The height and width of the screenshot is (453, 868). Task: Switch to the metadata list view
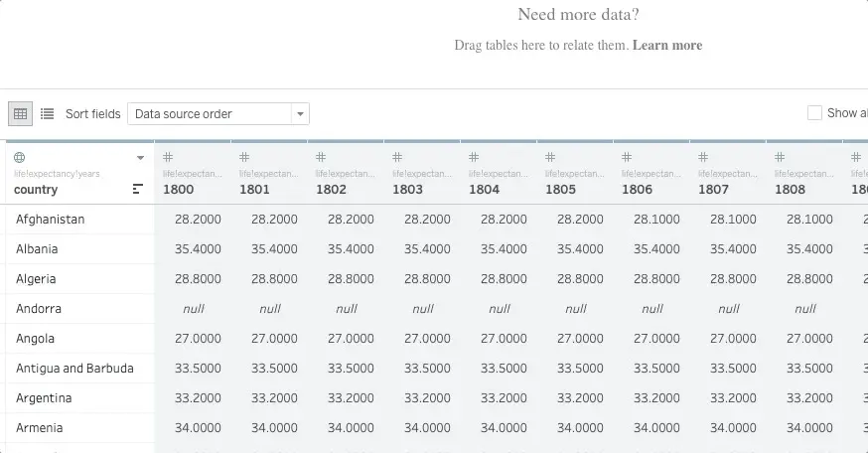(x=47, y=114)
